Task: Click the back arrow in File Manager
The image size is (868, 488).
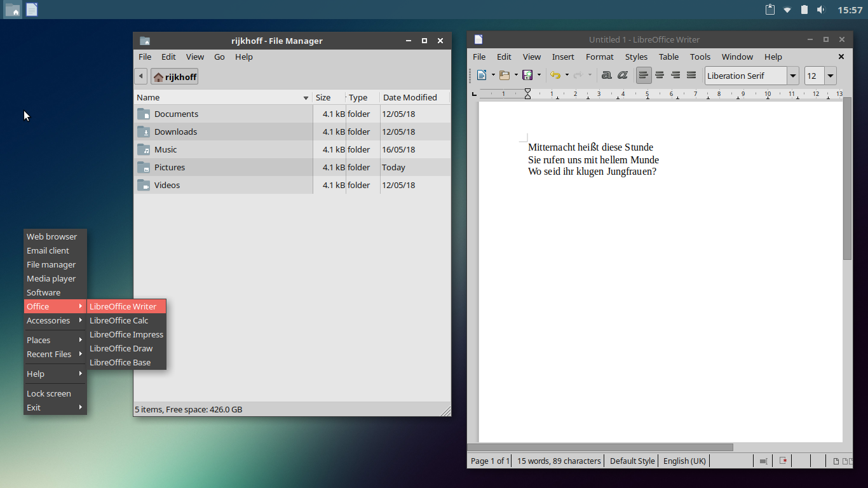Action: pyautogui.click(x=140, y=76)
